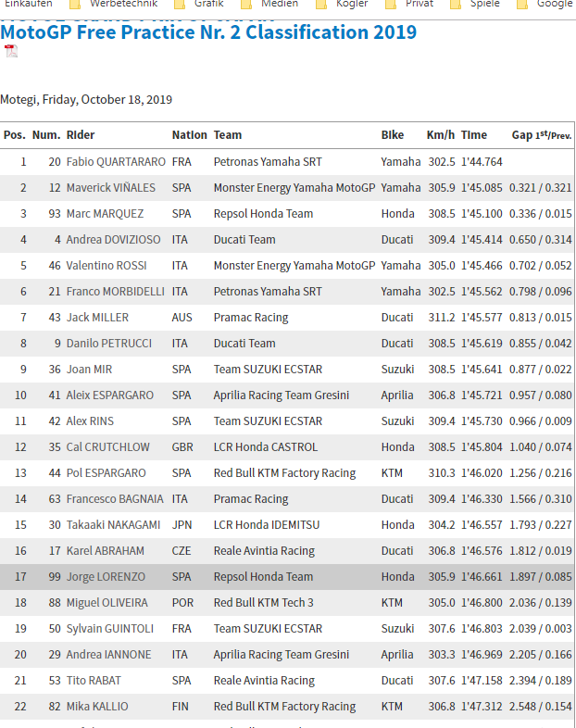
Task: Click the Bike column header
Action: pos(393,135)
